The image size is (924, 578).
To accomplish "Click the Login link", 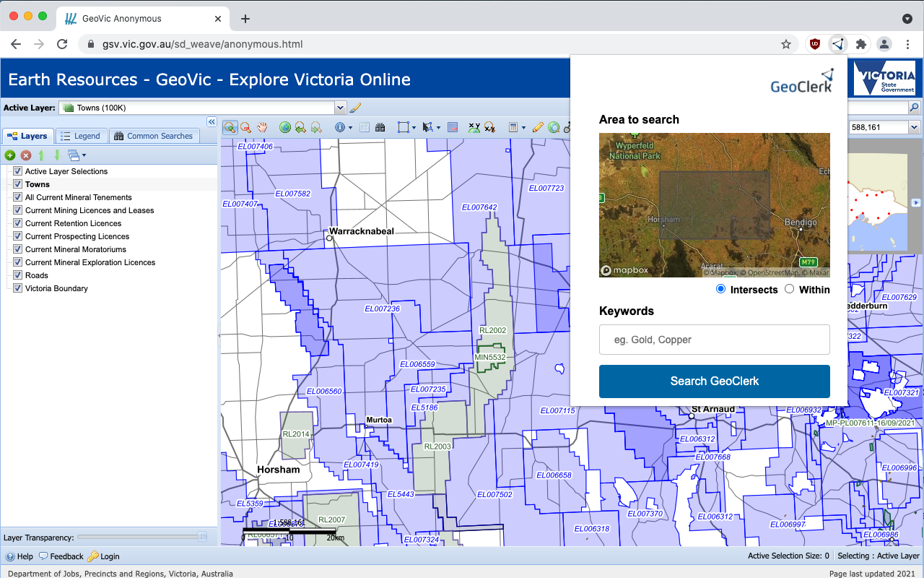I will point(104,556).
